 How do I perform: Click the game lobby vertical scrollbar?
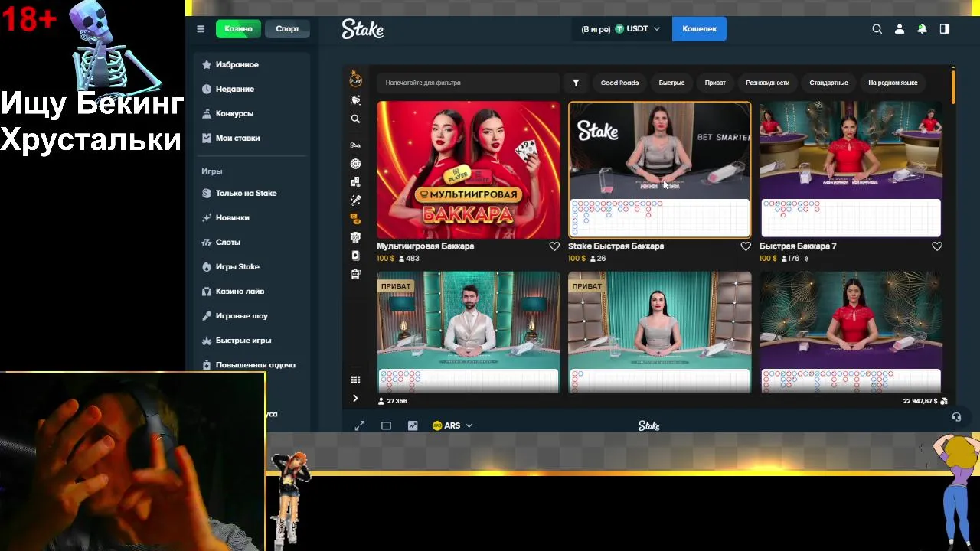pyautogui.click(x=953, y=86)
